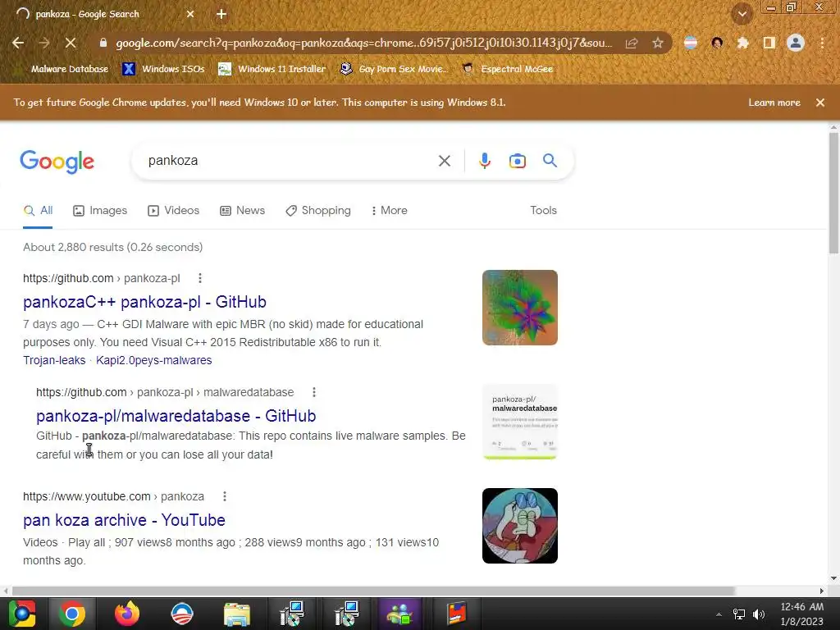The width and height of the screenshot is (840, 630).
Task: Click the Chrome taskbar icon
Action: pyautogui.click(x=72, y=614)
